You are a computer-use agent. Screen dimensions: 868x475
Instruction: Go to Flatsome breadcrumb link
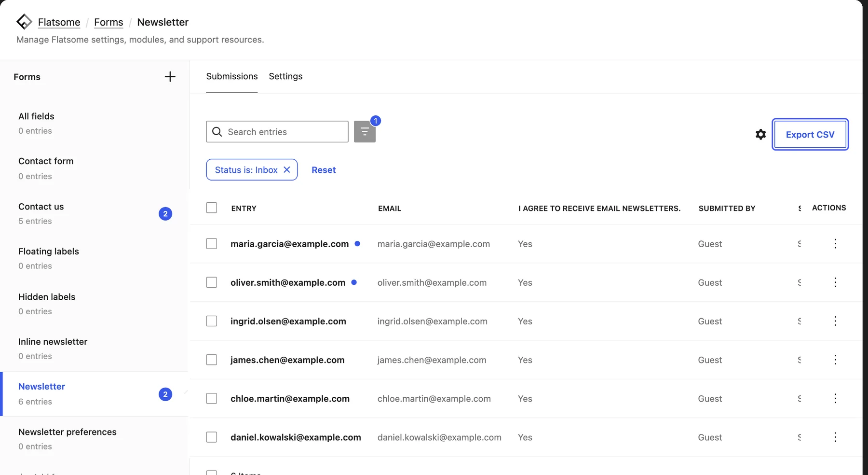(59, 22)
